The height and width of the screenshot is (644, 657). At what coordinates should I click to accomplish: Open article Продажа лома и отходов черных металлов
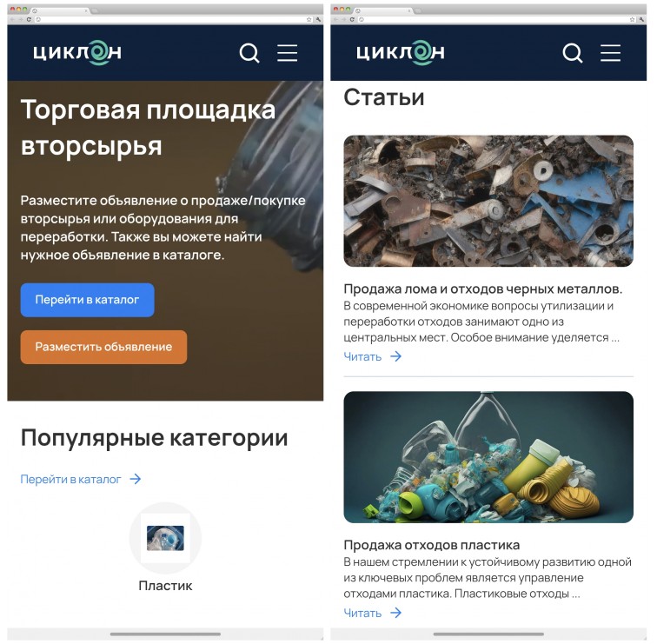[x=482, y=289]
